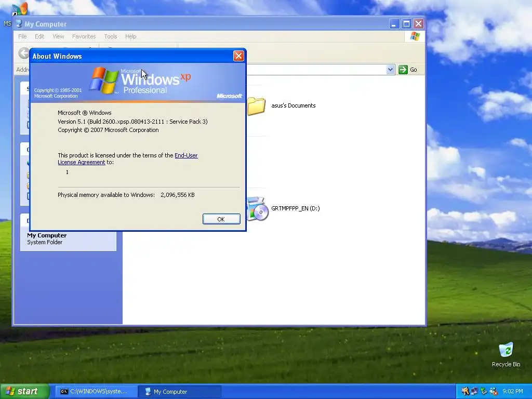
Task: Click the My Computer title bar icon
Action: (19, 24)
